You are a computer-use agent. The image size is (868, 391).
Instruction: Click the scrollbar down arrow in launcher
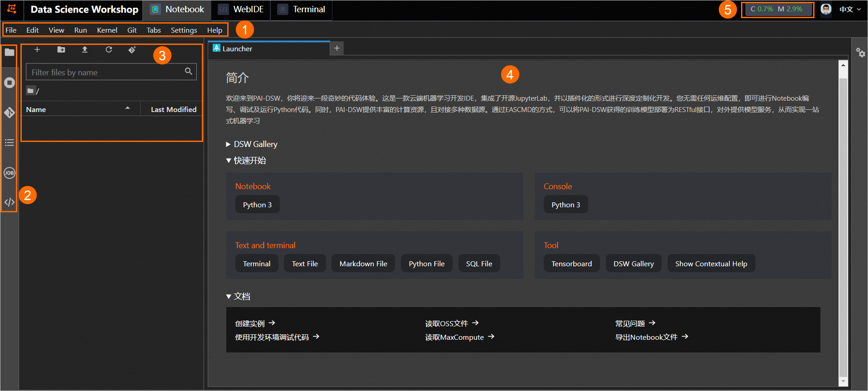(843, 381)
